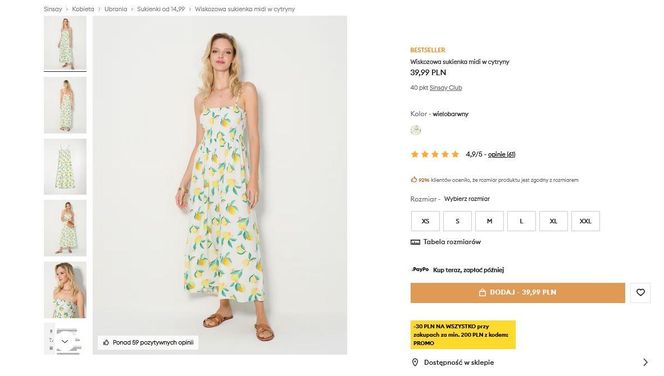
Task: Click the thumbs-up icon next to 92% fit rating
Action: point(414,180)
